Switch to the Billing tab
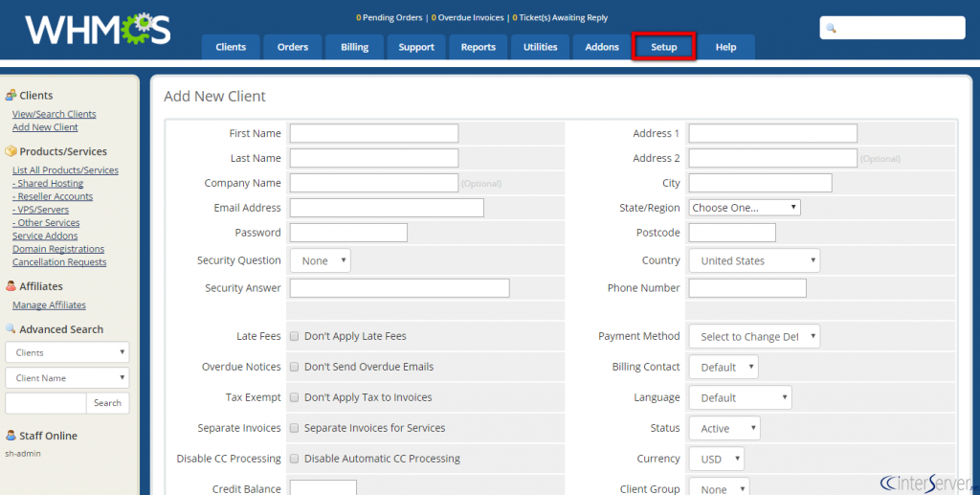980x495 pixels. [354, 47]
